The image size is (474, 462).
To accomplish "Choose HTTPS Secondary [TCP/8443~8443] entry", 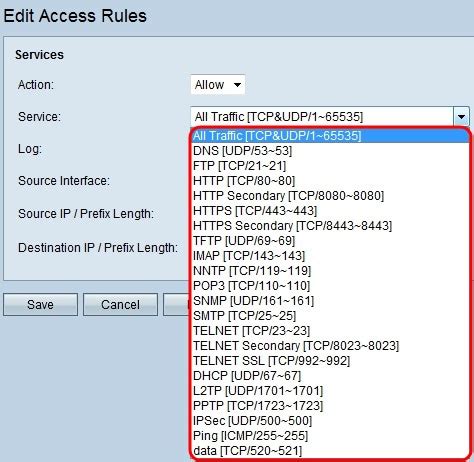I will pos(331,226).
